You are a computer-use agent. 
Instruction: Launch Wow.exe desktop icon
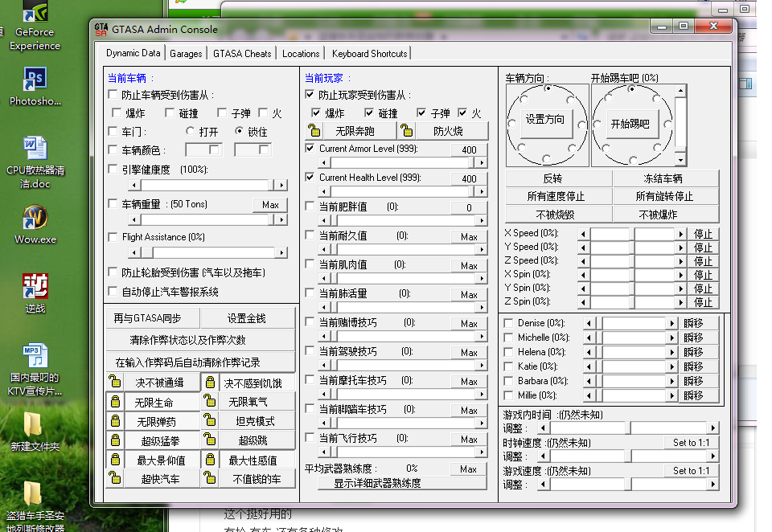tap(35, 225)
